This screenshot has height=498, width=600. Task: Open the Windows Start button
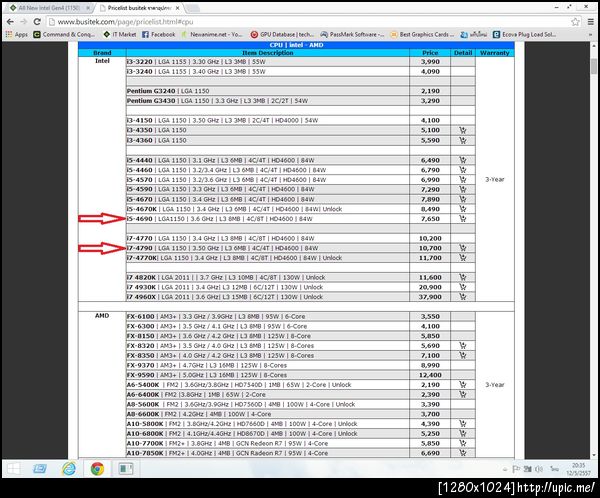[x=13, y=469]
